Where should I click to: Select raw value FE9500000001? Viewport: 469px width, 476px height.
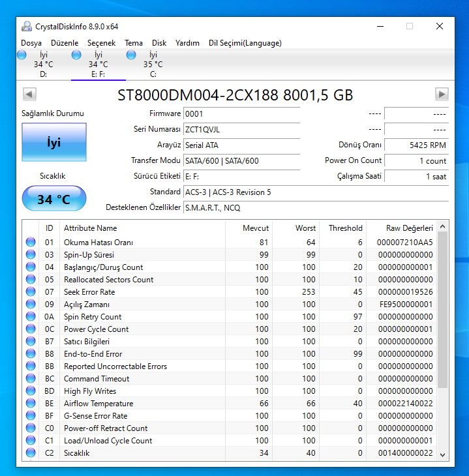(x=406, y=304)
